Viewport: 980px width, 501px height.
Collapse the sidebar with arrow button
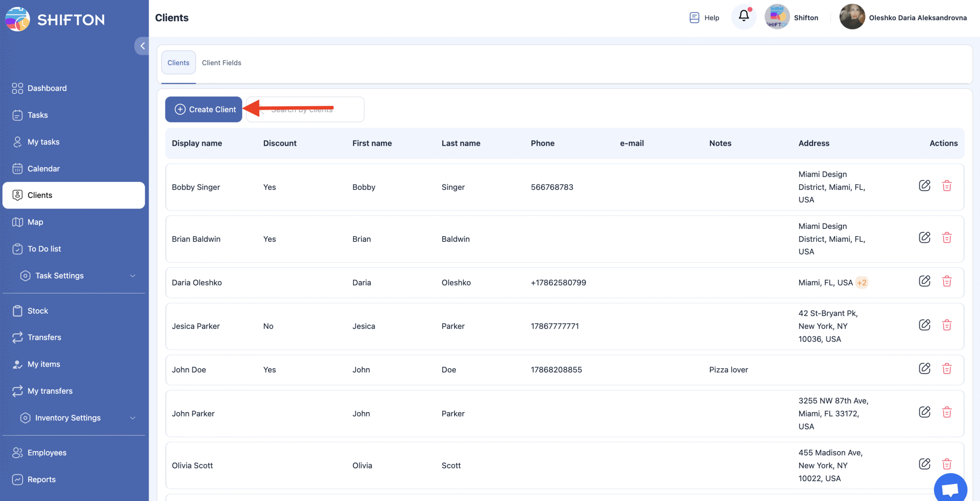(x=142, y=46)
